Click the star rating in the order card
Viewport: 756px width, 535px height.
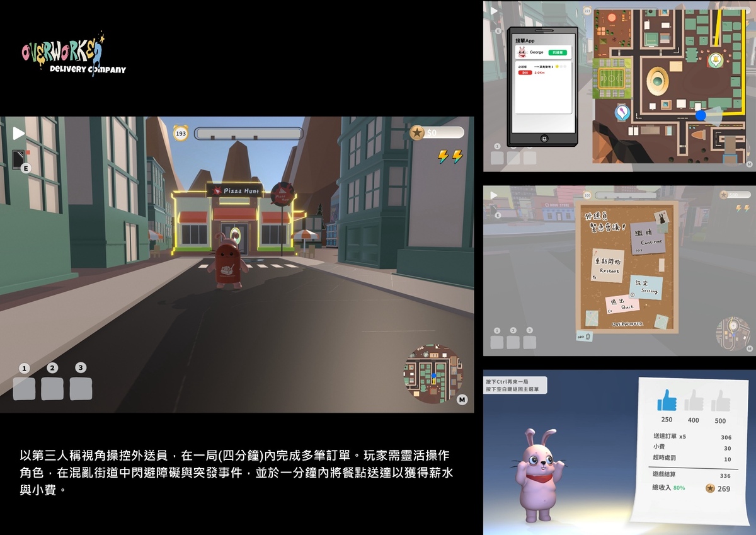(561, 66)
